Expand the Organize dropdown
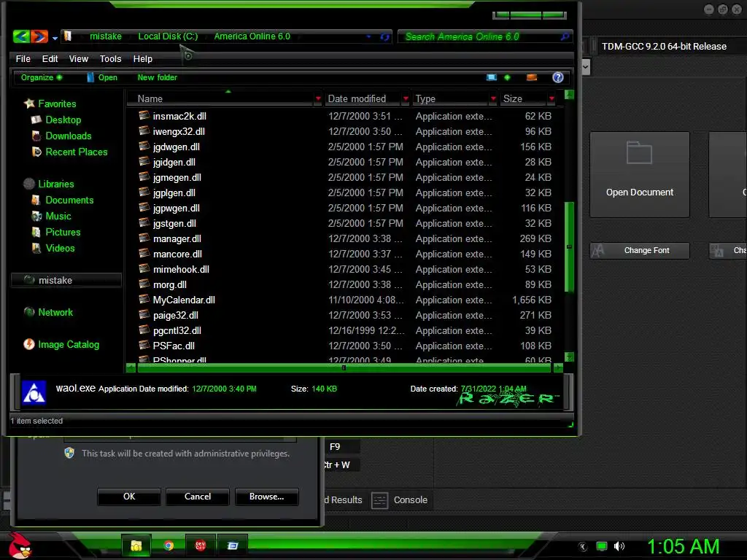This screenshot has width=747, height=560. tap(42, 77)
